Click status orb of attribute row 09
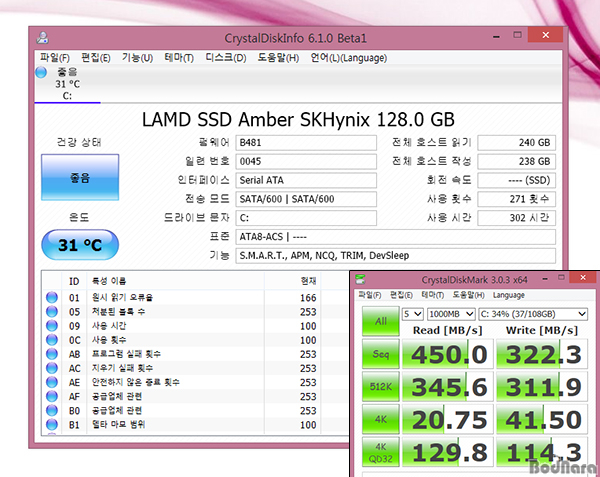The height and width of the screenshot is (477, 600). point(52,326)
